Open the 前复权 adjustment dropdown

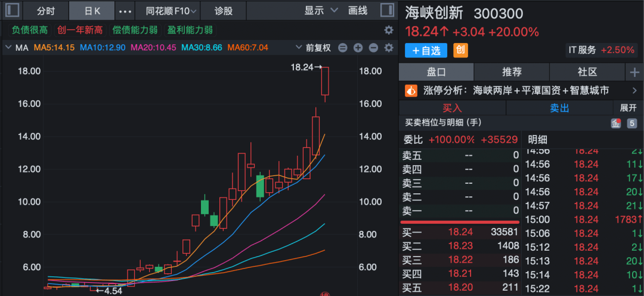tap(314, 48)
